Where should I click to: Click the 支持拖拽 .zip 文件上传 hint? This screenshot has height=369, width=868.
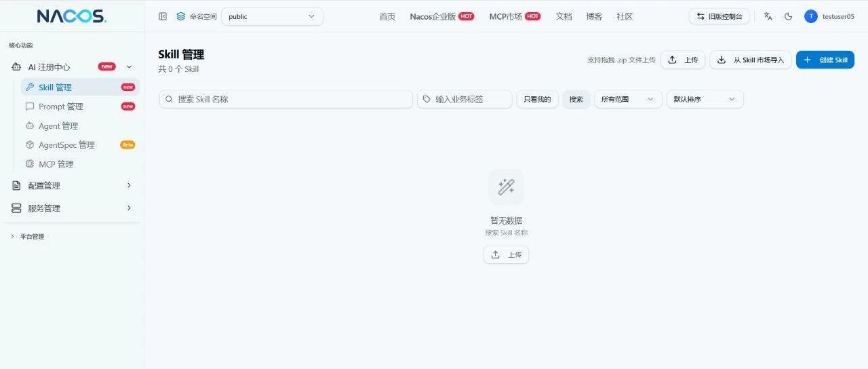[622, 60]
